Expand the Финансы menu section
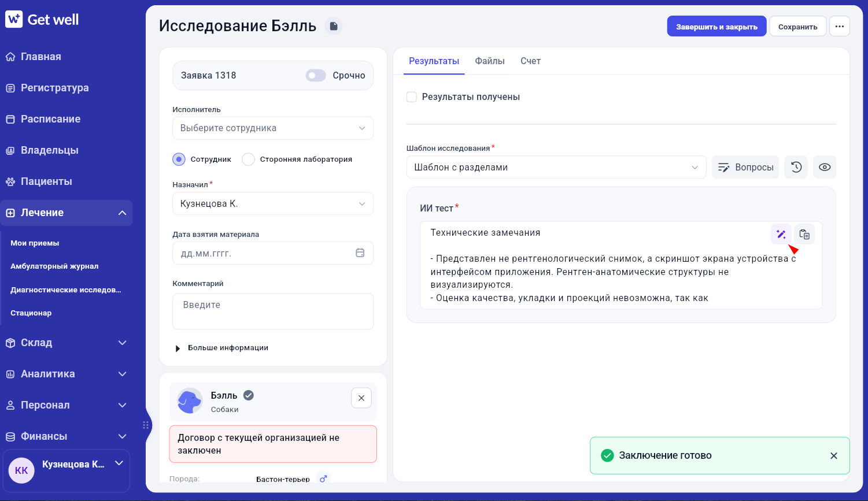The height and width of the screenshot is (501, 868). pos(67,436)
